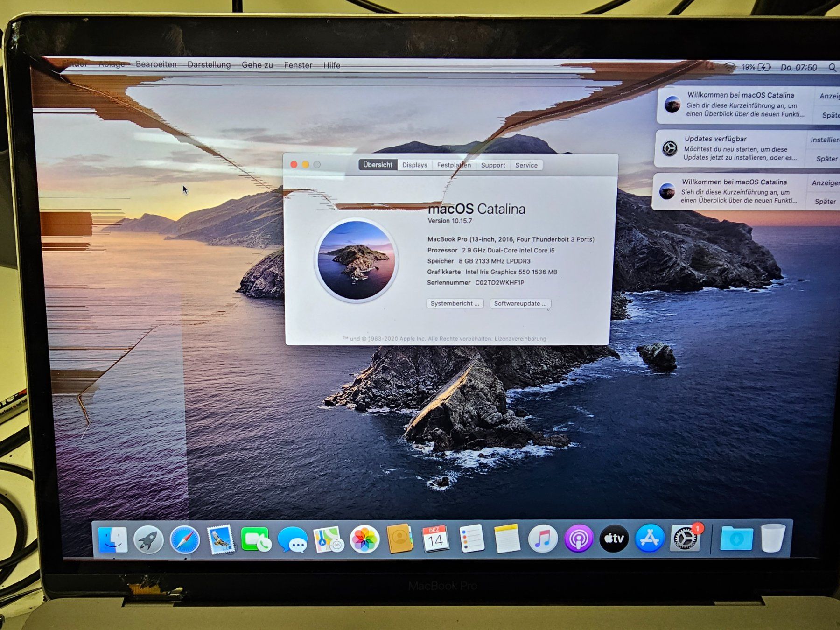Open Downloads folder in Dock

pos(736,538)
